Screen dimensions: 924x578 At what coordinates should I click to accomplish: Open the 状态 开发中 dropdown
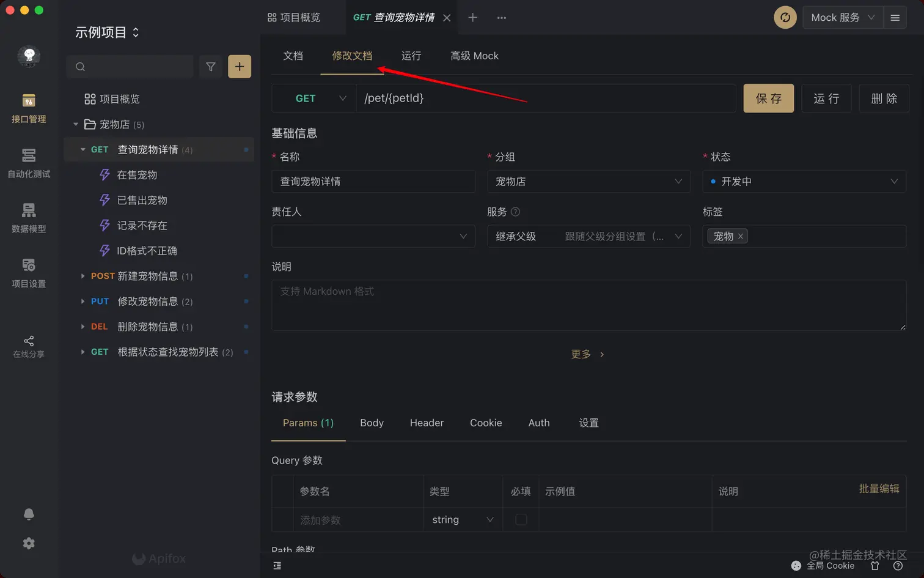pyautogui.click(x=804, y=182)
